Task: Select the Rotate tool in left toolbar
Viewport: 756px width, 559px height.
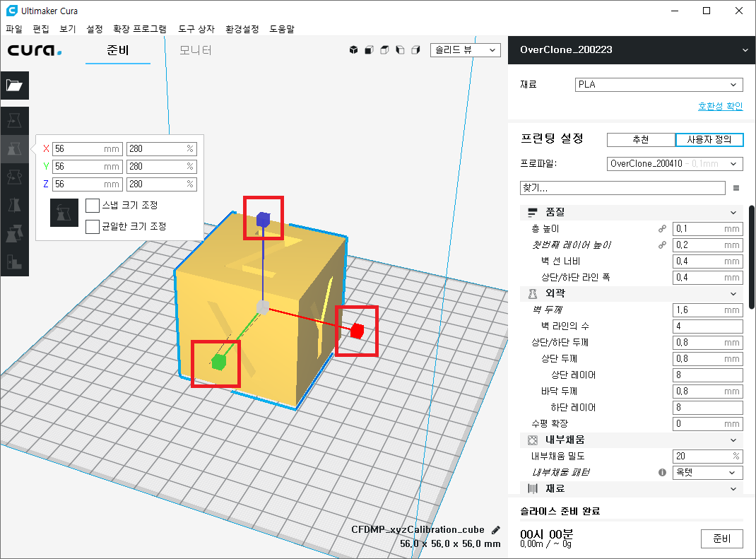Action: pos(14,177)
